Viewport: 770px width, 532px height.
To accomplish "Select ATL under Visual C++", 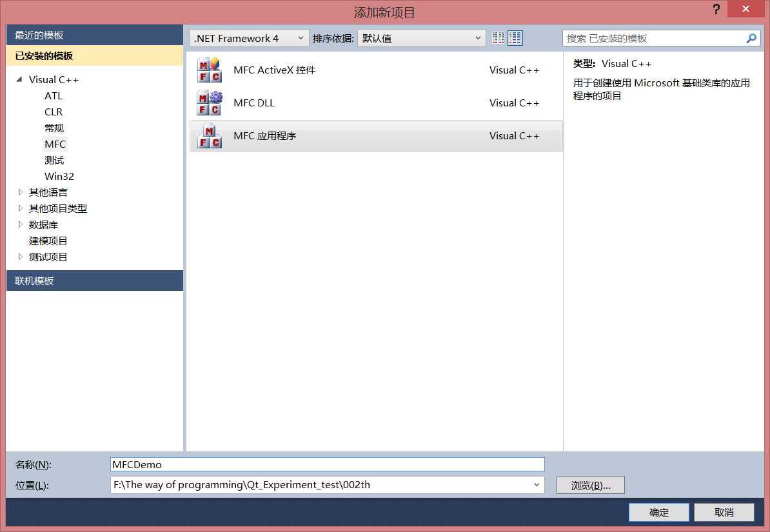I will click(54, 96).
